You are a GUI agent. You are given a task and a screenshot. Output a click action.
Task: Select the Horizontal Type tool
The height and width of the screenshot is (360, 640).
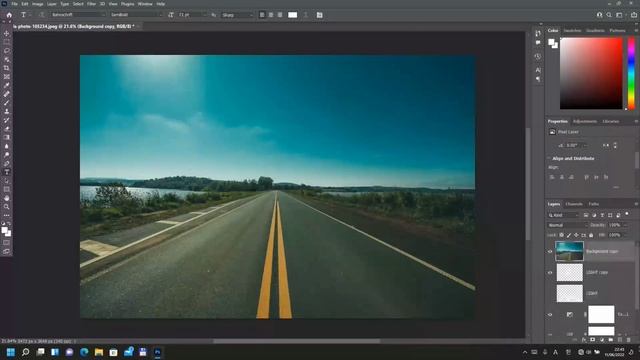[7, 172]
